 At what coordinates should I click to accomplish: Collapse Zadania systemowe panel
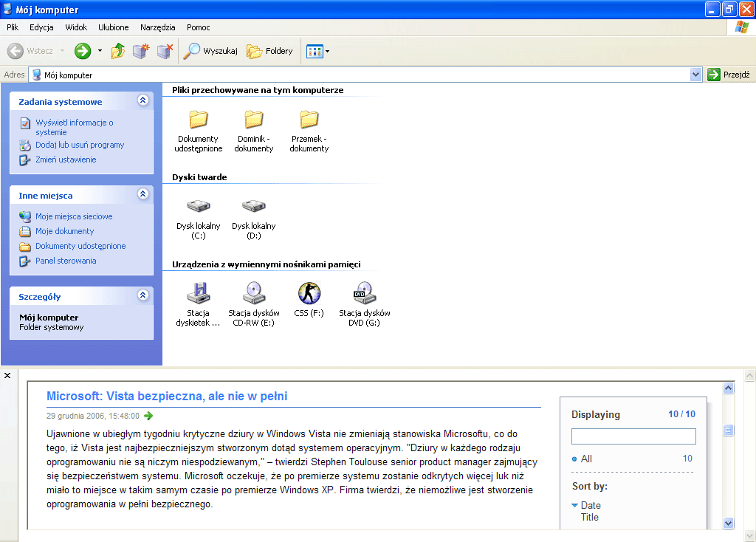142,100
